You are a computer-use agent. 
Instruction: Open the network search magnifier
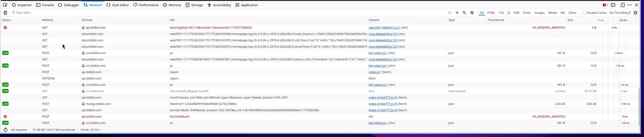click(464, 13)
